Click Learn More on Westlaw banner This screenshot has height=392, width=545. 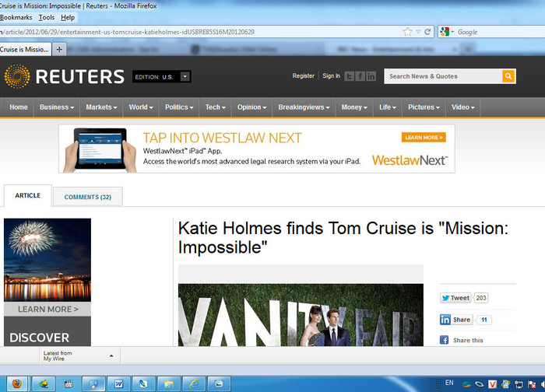point(424,137)
